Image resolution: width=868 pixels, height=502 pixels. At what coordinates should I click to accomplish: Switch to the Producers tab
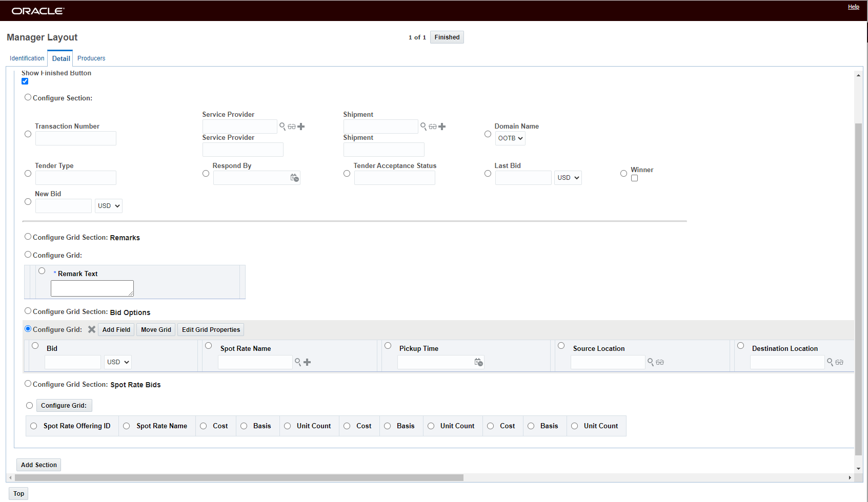tap(91, 58)
